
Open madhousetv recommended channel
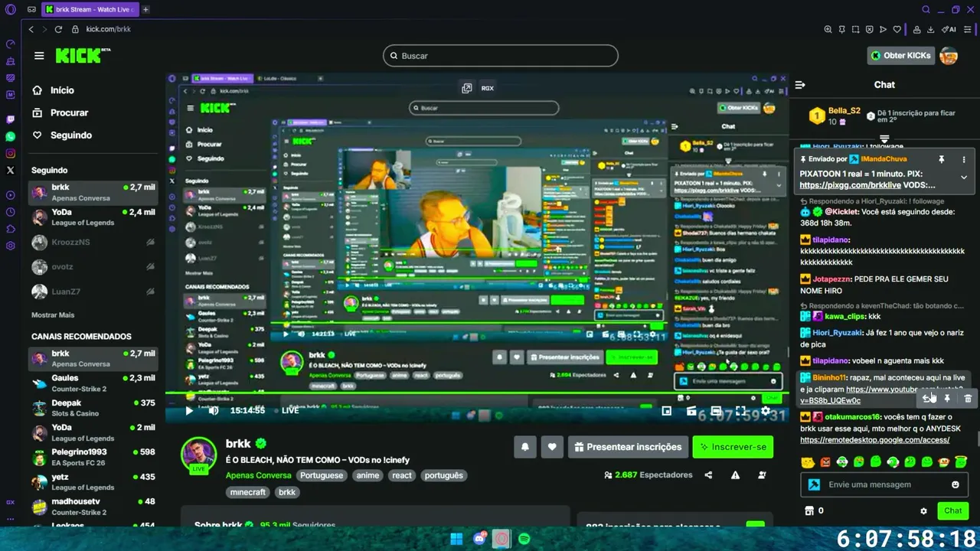click(93, 506)
